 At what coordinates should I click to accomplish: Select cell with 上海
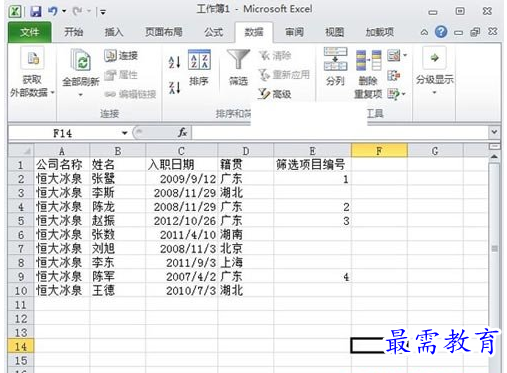point(246,262)
